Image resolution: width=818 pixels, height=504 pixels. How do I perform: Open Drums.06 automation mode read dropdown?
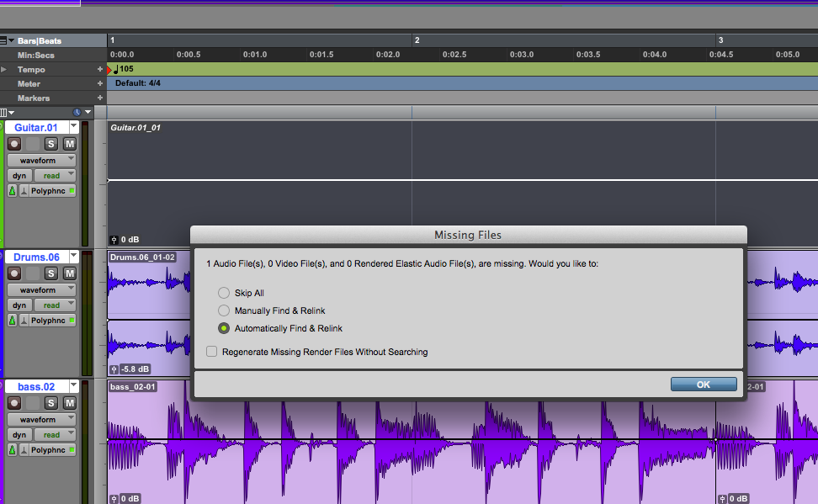[55, 305]
